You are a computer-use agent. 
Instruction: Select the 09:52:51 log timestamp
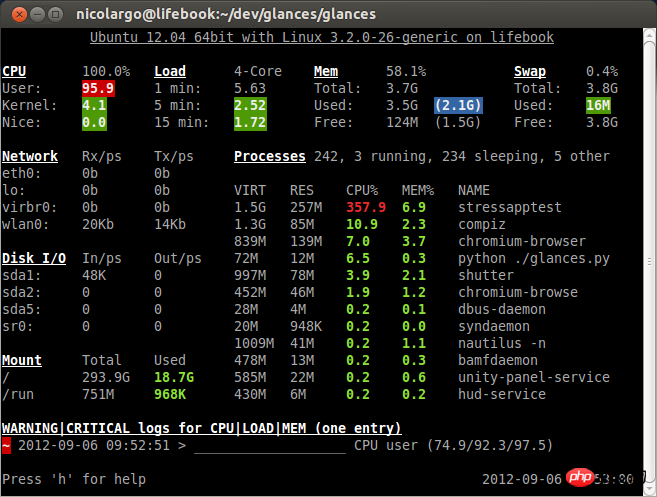click(x=138, y=445)
